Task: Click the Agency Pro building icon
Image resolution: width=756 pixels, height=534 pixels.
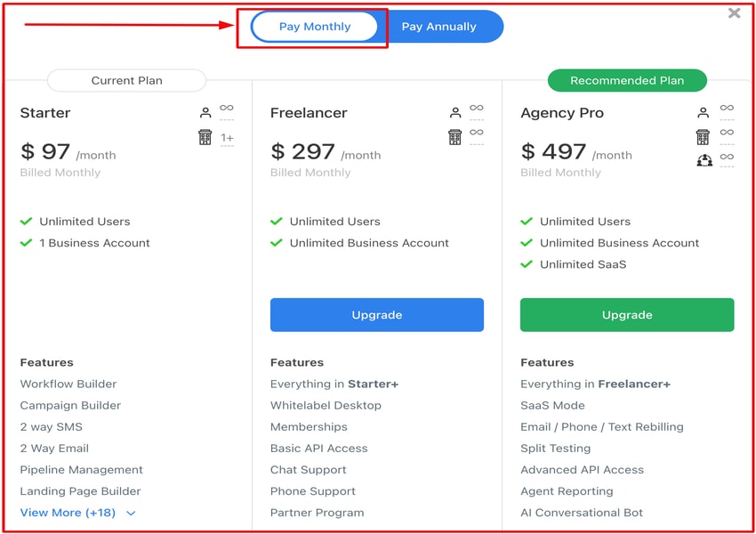Action: point(704,137)
